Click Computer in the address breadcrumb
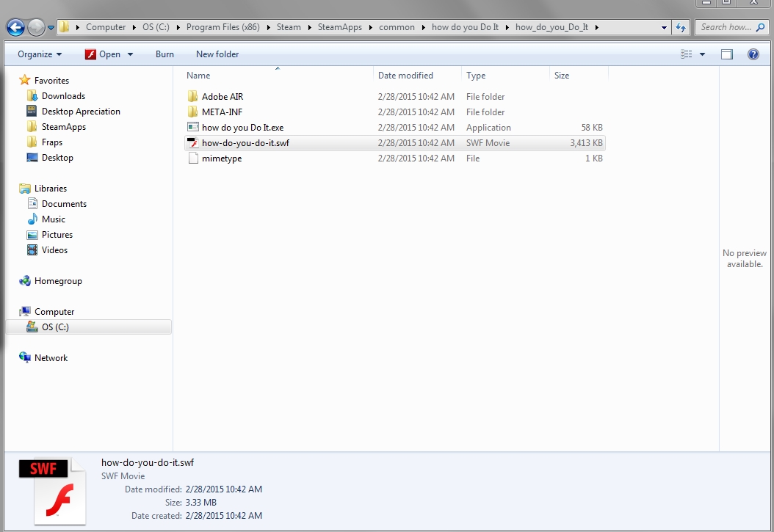 [106, 27]
